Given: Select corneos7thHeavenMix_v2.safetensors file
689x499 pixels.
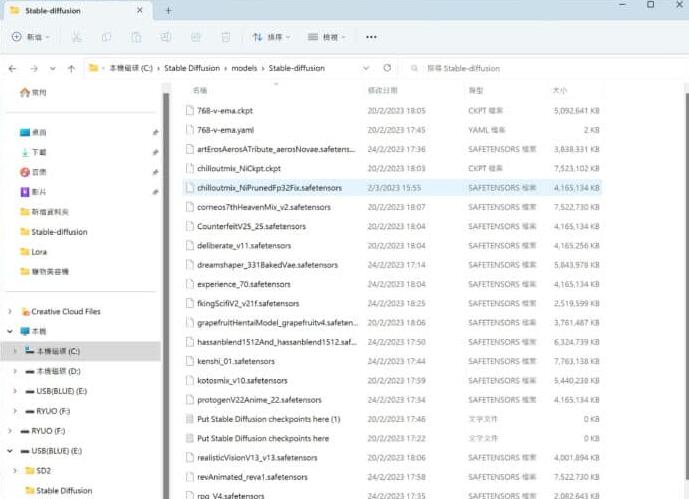Looking at the screenshot, I should [x=392, y=207].
